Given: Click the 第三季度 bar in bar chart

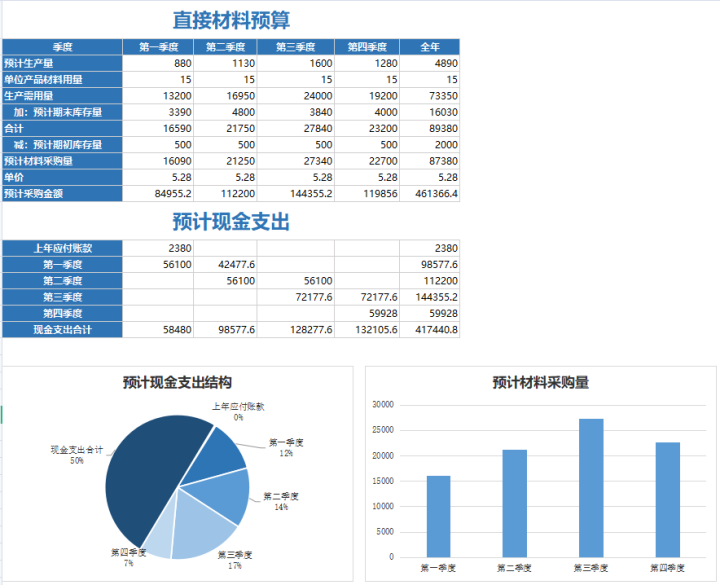Looking at the screenshot, I should (x=591, y=488).
